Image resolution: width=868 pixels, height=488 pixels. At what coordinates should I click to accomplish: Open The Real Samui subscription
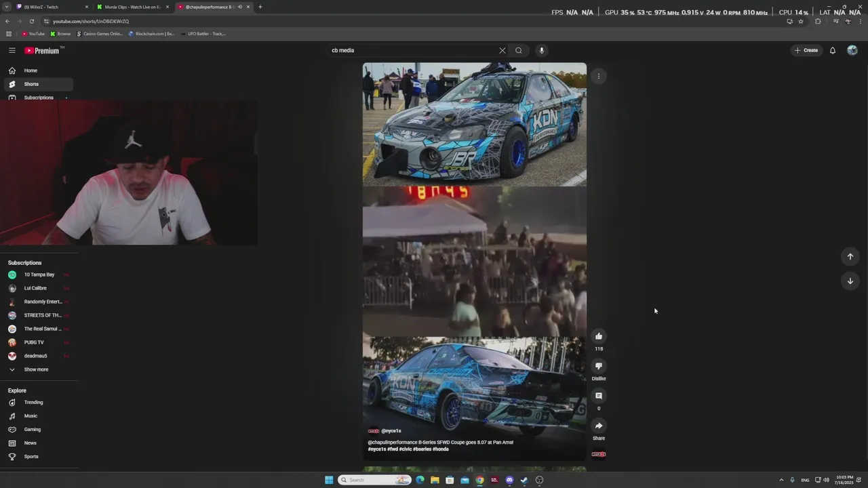(39, 329)
